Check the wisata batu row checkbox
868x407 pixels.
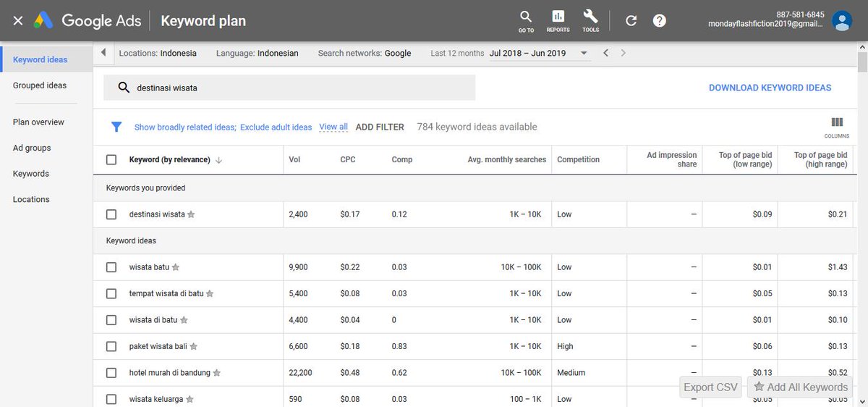(x=111, y=267)
